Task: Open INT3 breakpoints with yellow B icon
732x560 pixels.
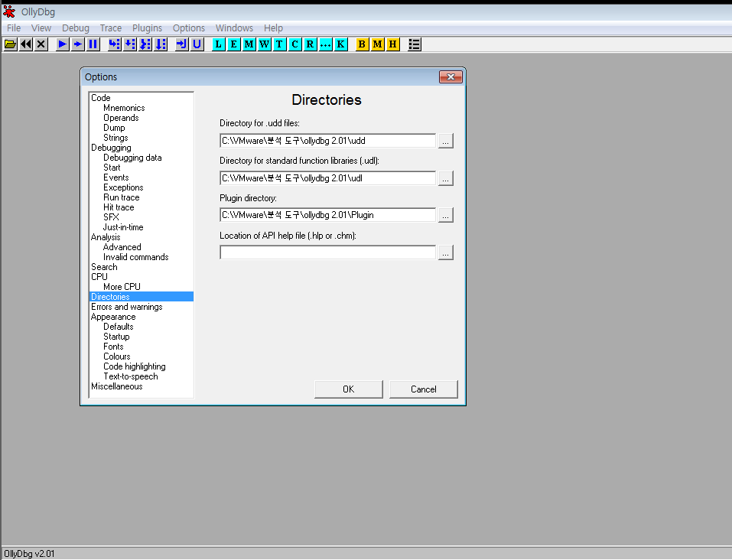Action: [x=362, y=44]
